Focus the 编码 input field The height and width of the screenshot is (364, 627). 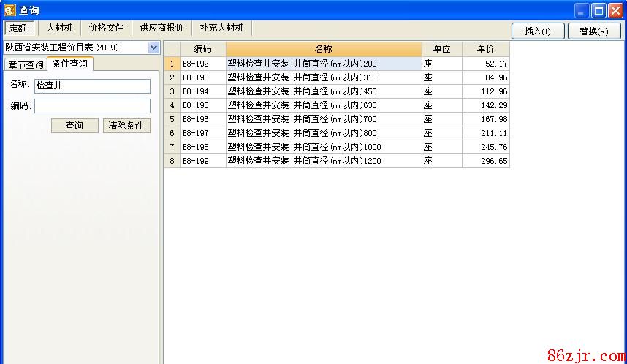pyautogui.click(x=91, y=106)
